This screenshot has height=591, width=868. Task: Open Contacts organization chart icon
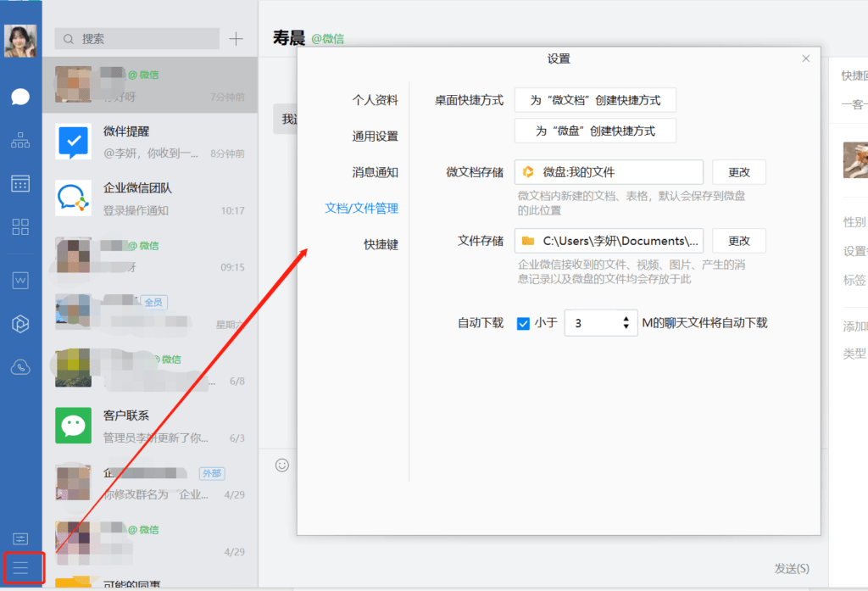(20, 140)
